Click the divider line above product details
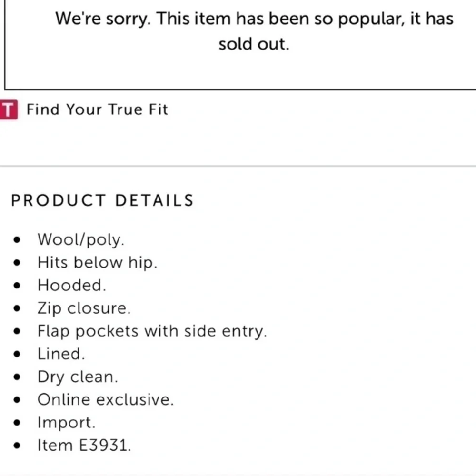 pyautogui.click(x=238, y=166)
